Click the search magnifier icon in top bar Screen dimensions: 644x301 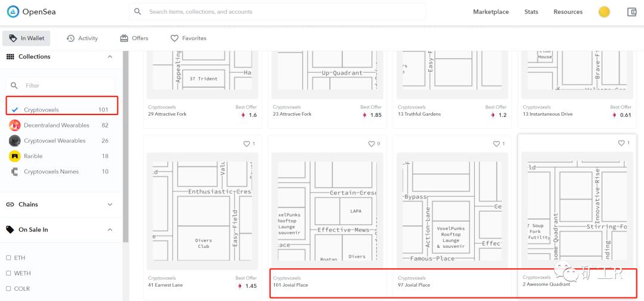tap(138, 12)
